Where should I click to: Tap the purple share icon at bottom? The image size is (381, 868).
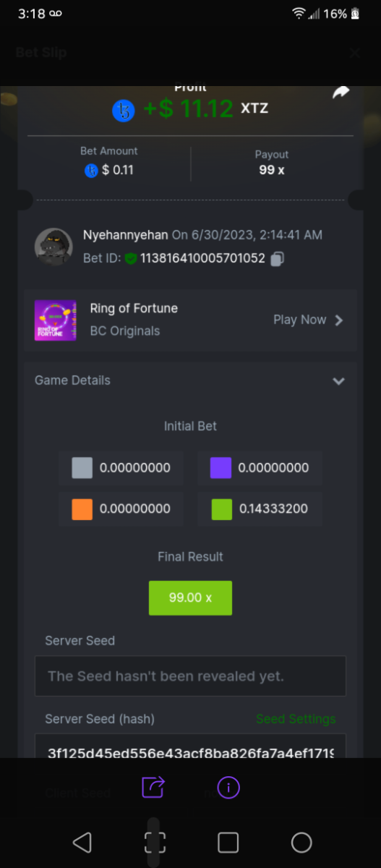tap(153, 786)
